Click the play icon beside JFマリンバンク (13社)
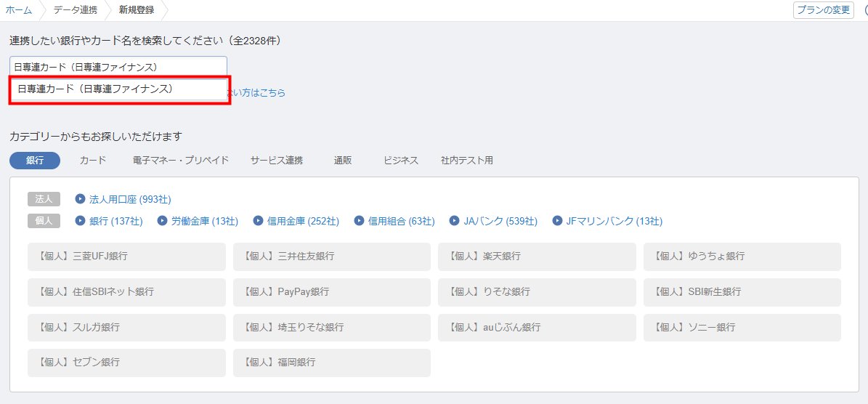This screenshot has width=868, height=404. (557, 221)
